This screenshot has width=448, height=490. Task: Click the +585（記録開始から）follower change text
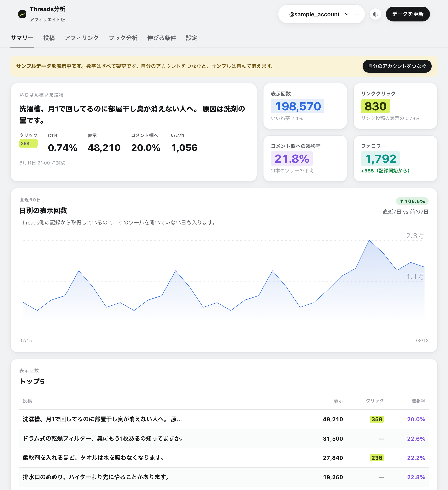385,171
